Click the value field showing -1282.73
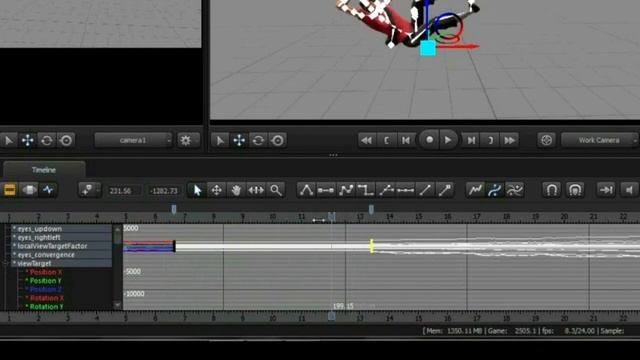This screenshot has width=640, height=360. pos(164,191)
